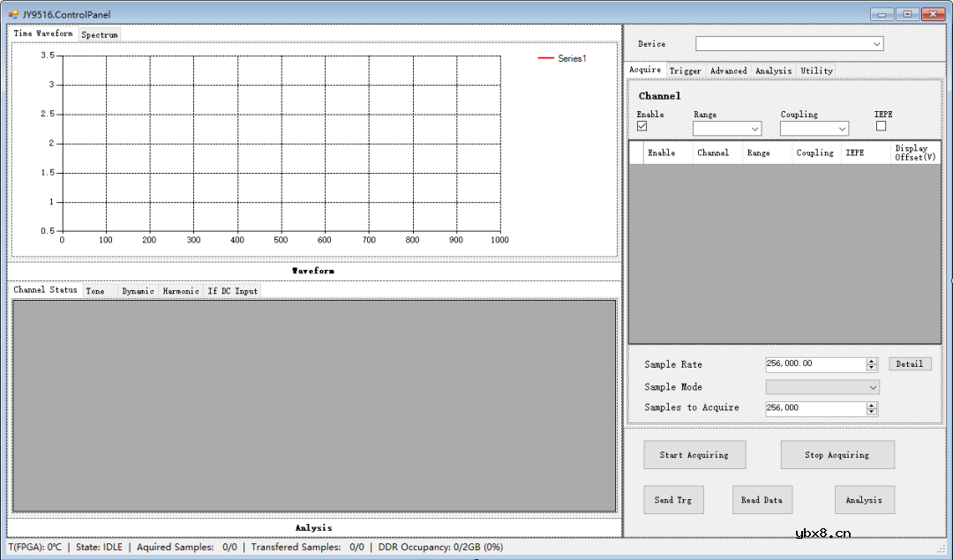The height and width of the screenshot is (560, 953).
Task: Switch to the If DC Input tab
Action: click(x=233, y=291)
